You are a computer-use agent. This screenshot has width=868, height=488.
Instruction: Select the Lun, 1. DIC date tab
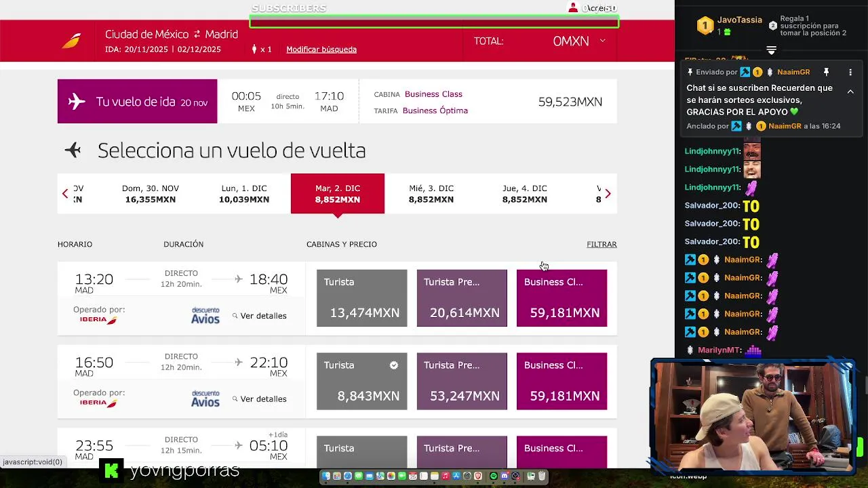244,194
